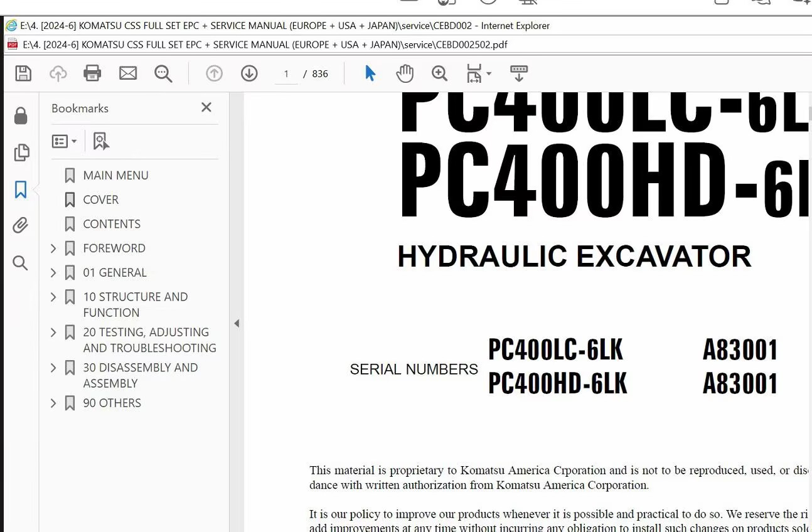Select 20 TESTING, ADJUSTING AND TROUBLESHOOTING label

[x=149, y=340]
